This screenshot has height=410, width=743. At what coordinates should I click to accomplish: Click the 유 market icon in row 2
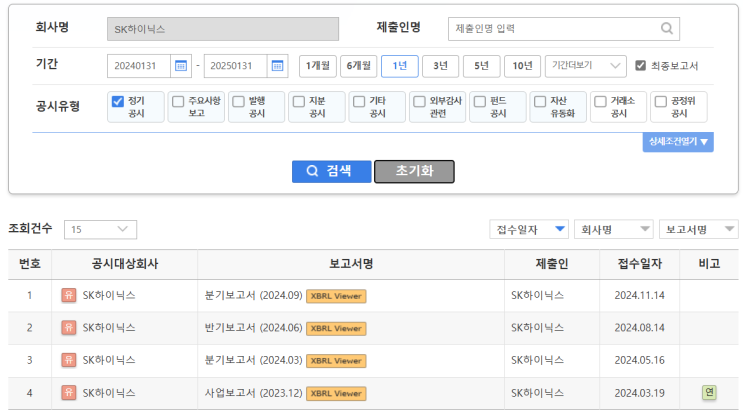69,328
